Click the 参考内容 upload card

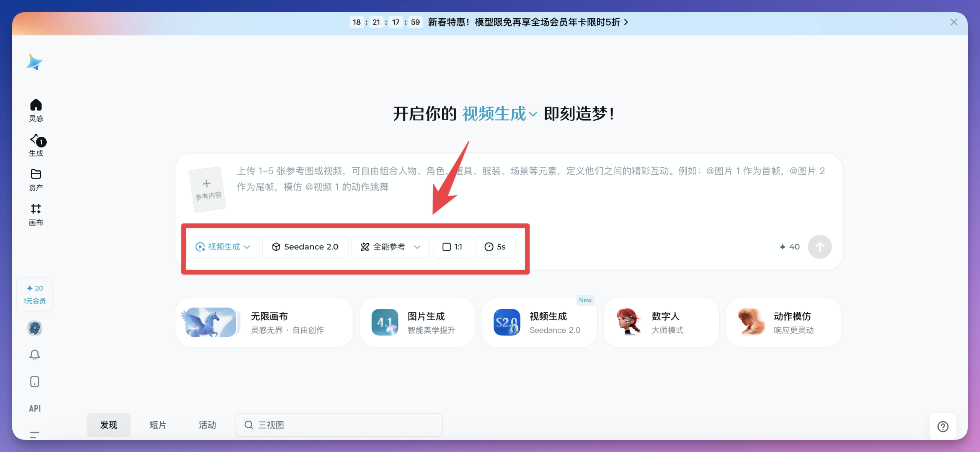(207, 189)
